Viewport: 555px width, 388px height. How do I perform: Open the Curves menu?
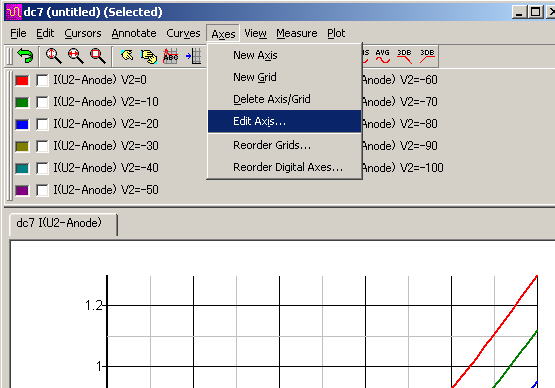coord(183,33)
